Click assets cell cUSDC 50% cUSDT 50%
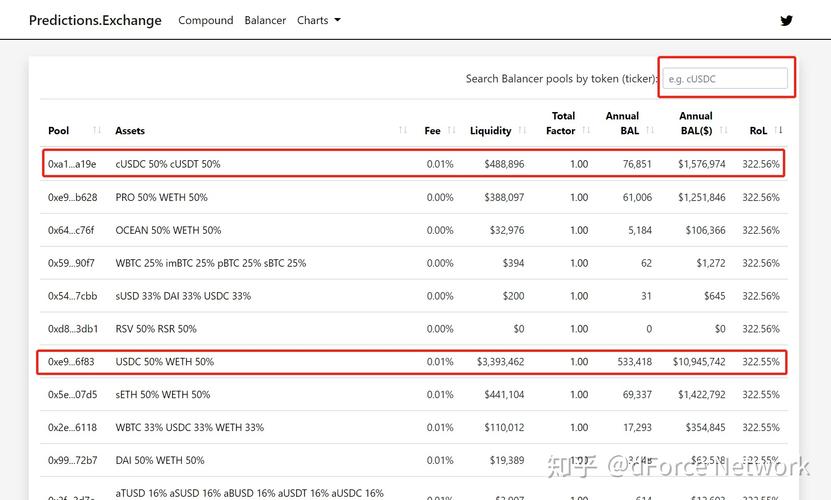Viewport: 831px width, 500px height. click(167, 164)
